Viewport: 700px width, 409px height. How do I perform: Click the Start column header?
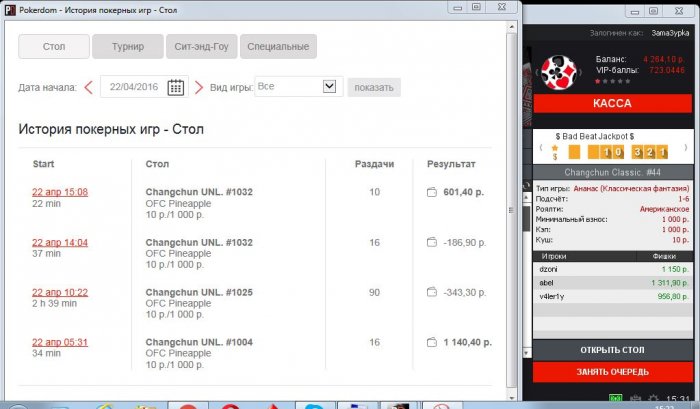43,164
